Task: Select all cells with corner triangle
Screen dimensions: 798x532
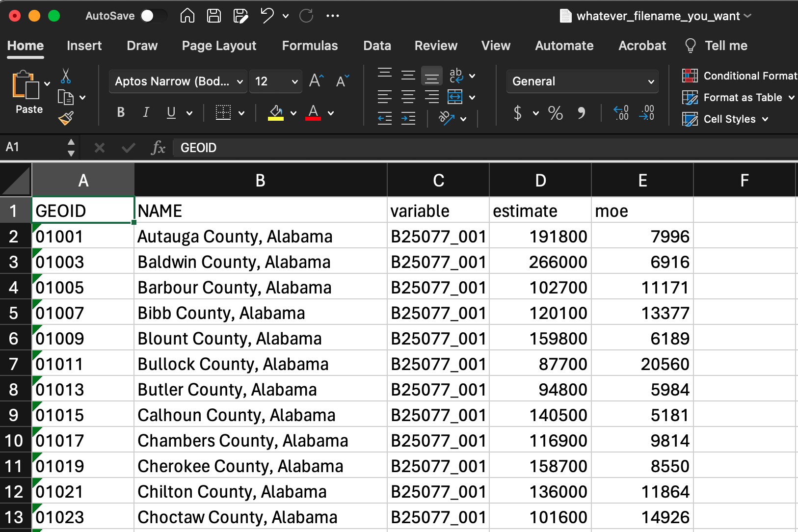Action: 16,180
